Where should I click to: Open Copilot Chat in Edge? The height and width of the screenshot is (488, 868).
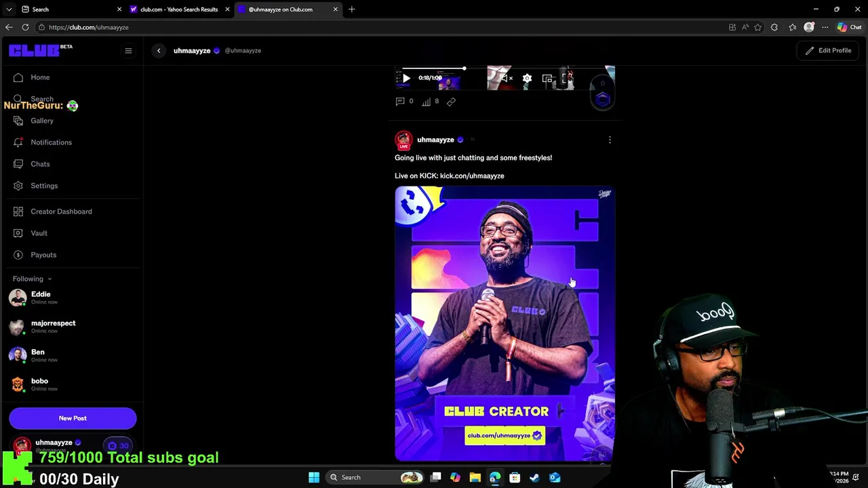(849, 27)
